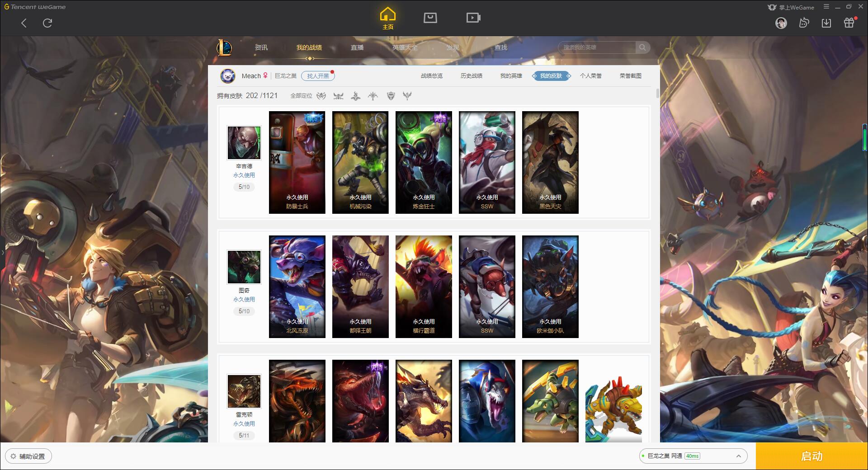Click the 掌上WeGame mobile icon
868x470 pixels.
(x=772, y=7)
